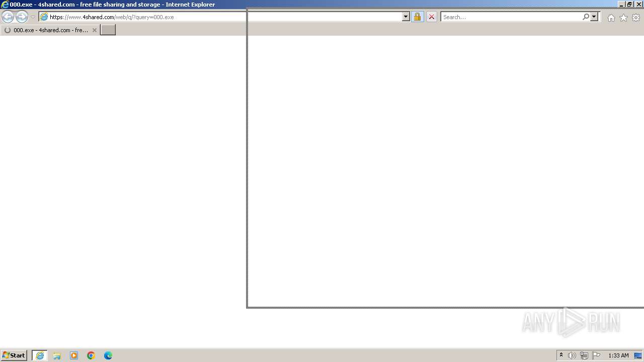Focus the Search box field
Screen dimensions: 644x362
[x=511, y=17]
